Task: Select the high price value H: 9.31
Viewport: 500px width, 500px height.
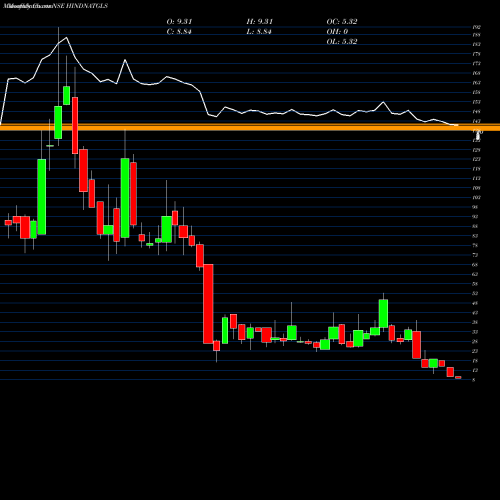Action: pos(260,22)
